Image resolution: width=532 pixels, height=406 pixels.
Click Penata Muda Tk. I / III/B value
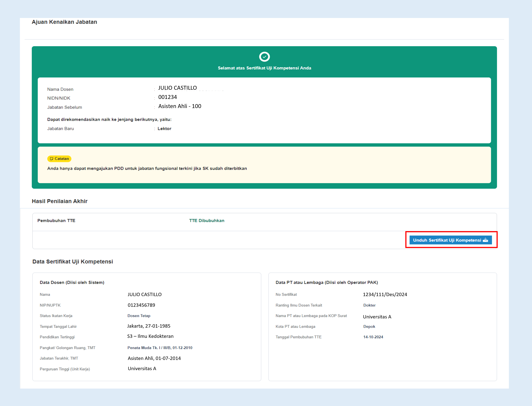coord(160,348)
